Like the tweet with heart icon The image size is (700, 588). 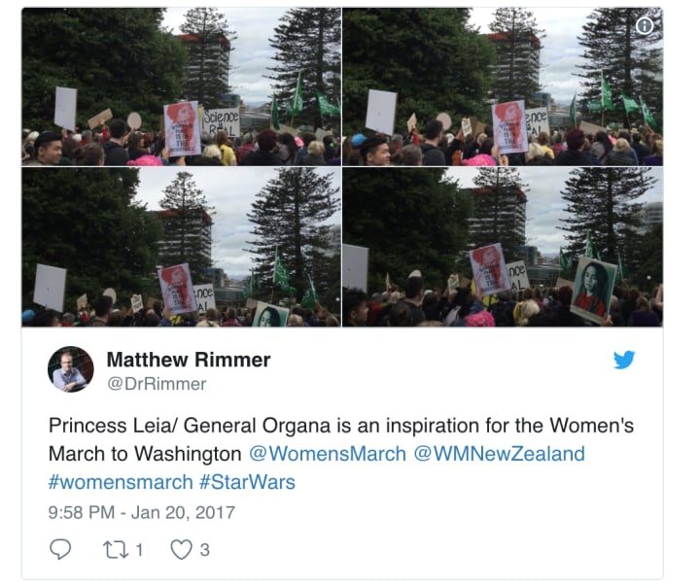click(x=181, y=550)
